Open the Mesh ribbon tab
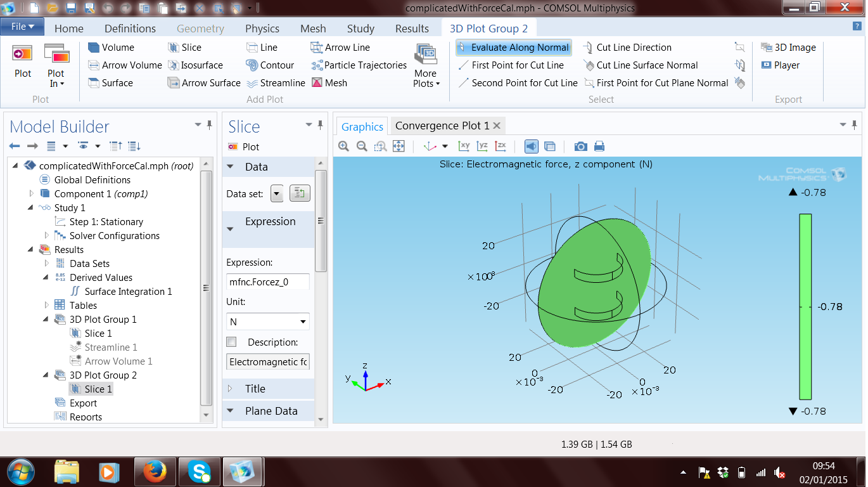 [x=313, y=29]
